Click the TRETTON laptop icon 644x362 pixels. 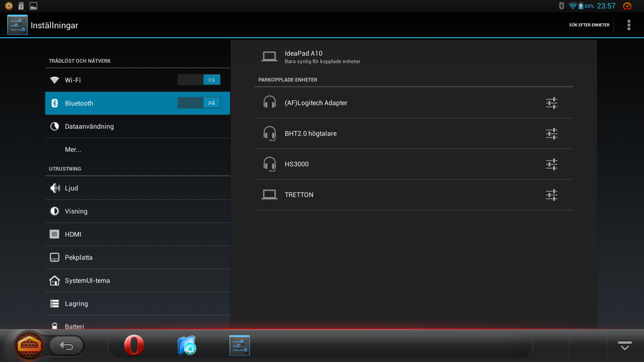click(x=270, y=195)
